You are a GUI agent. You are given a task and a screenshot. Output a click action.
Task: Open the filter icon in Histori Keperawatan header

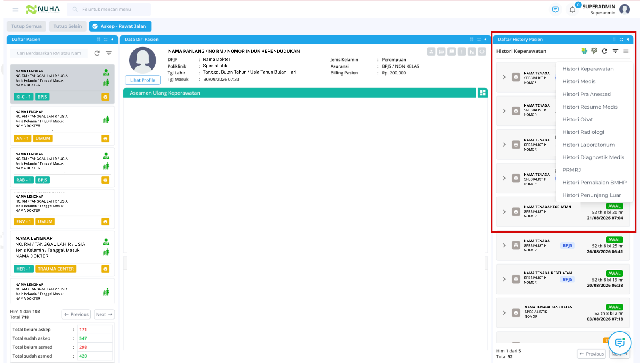(615, 51)
